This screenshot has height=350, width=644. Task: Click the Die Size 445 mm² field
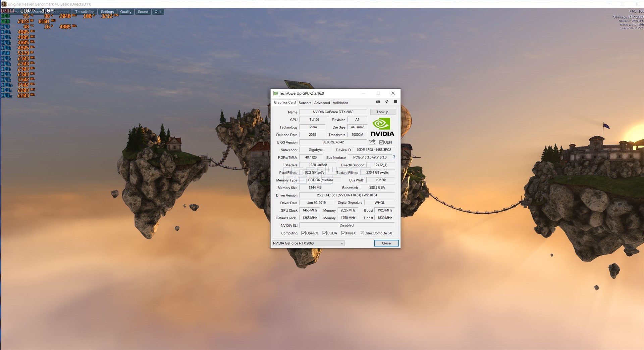(357, 127)
